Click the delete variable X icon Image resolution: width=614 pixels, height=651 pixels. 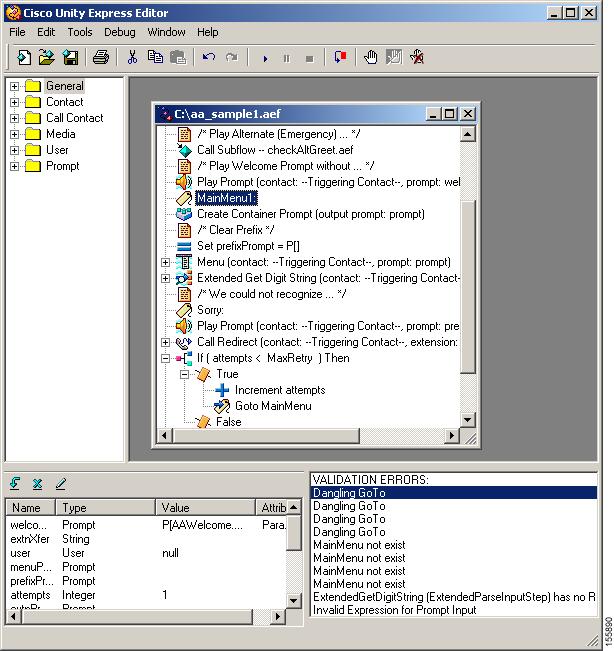tap(38, 483)
